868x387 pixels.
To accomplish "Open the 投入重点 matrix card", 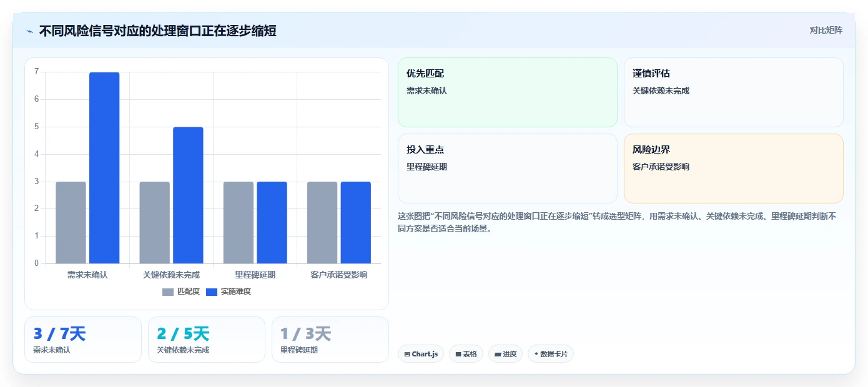I will point(508,169).
